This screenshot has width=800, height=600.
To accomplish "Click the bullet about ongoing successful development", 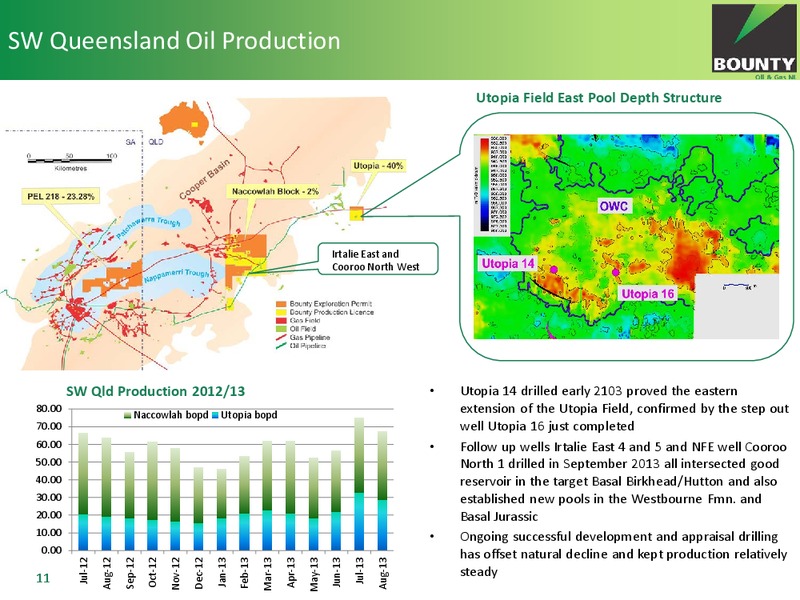I will (x=623, y=554).
